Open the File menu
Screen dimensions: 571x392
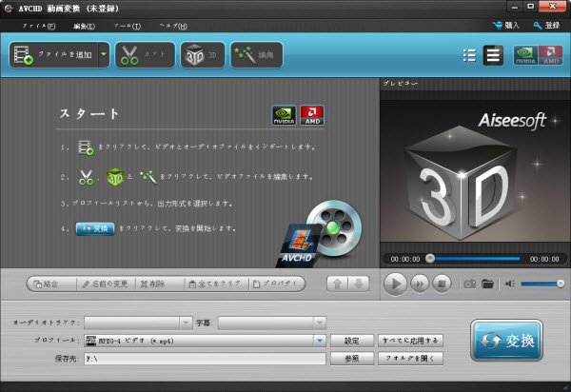click(x=39, y=26)
